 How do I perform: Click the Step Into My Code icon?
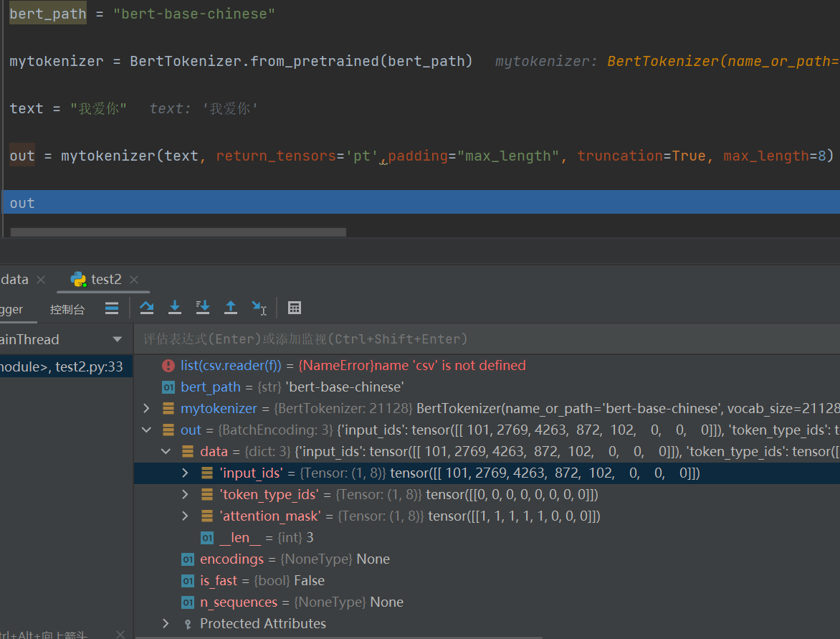203,308
